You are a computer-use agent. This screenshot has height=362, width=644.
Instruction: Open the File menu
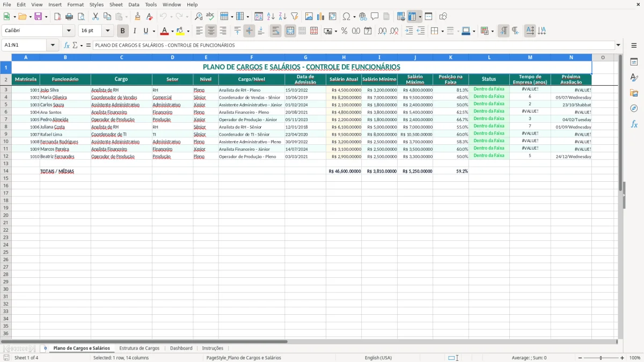(7, 4)
